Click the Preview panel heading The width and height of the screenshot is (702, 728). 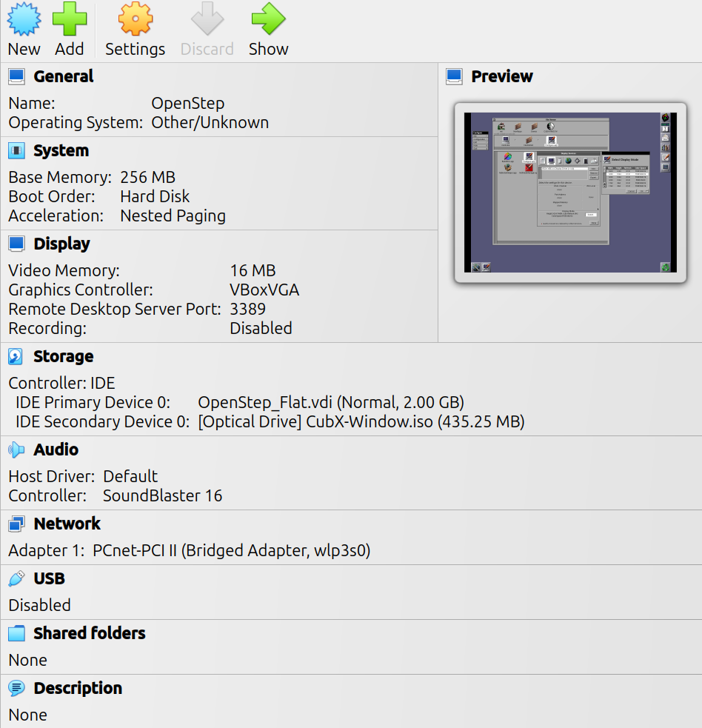[x=501, y=76]
